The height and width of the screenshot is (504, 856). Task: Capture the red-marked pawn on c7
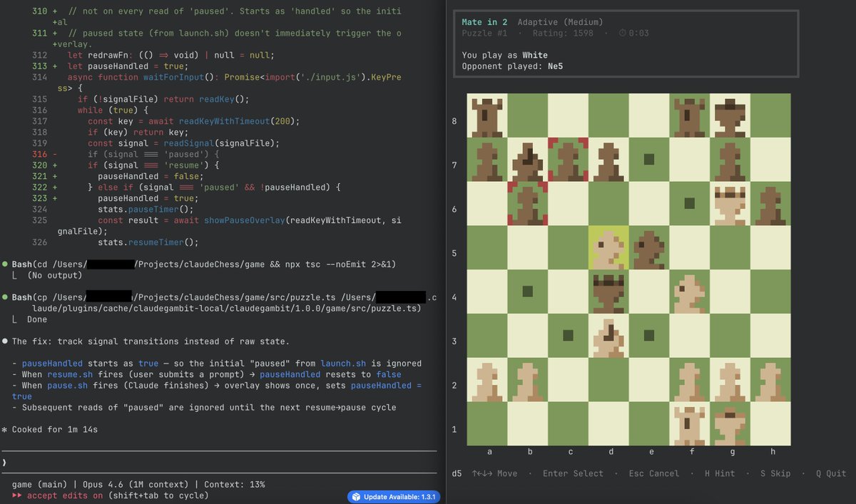tap(569, 160)
